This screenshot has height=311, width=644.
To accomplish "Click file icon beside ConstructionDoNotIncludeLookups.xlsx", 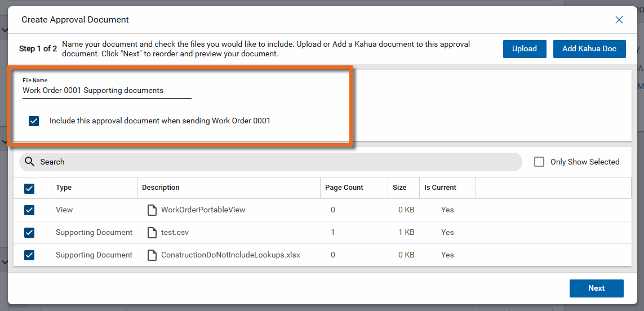I will [152, 255].
